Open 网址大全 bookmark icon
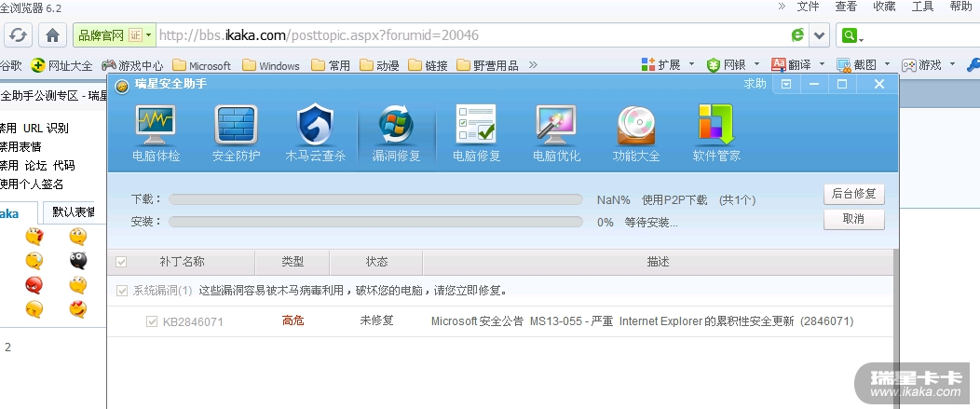The image size is (980, 409). point(38,65)
